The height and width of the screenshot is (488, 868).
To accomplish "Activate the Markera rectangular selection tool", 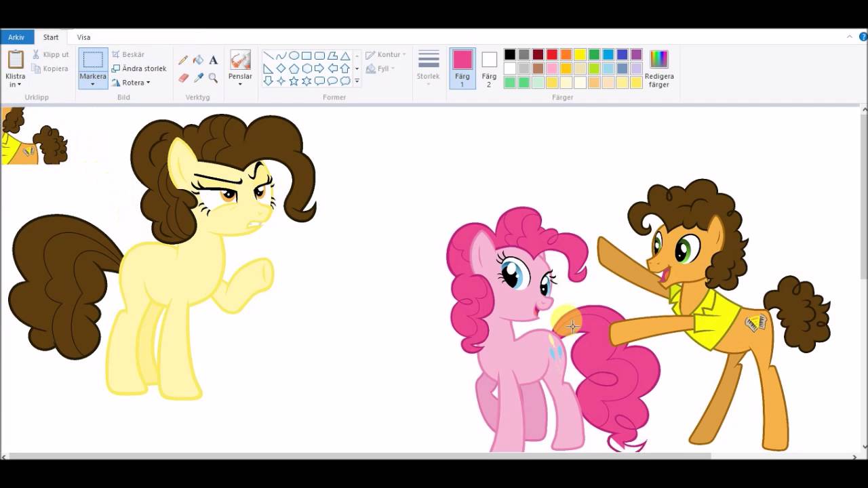I will (93, 60).
